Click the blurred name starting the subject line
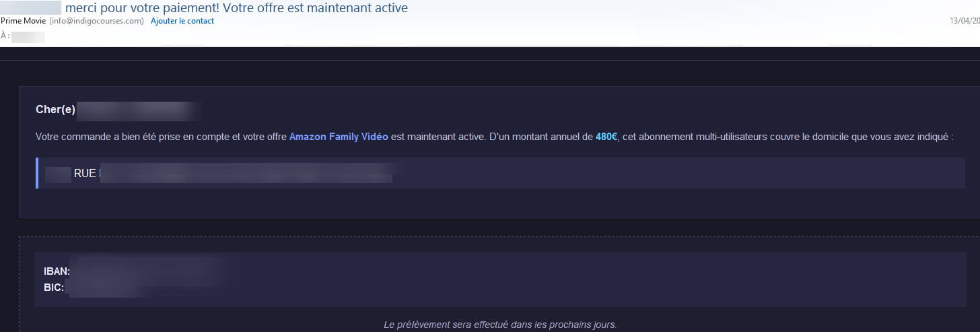The height and width of the screenshot is (332, 980). coord(31,8)
